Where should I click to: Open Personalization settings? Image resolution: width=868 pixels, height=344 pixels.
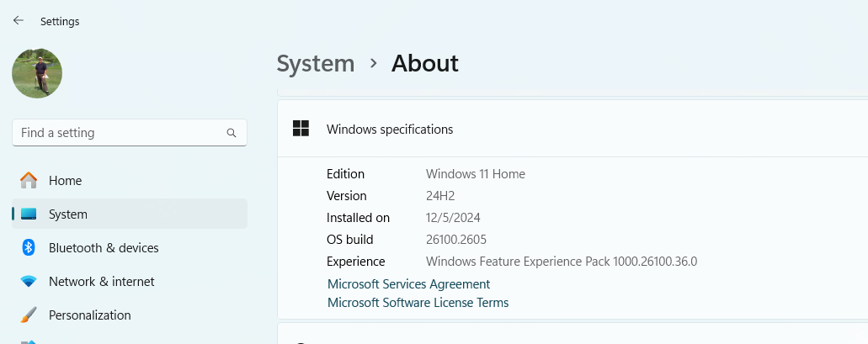point(130,315)
